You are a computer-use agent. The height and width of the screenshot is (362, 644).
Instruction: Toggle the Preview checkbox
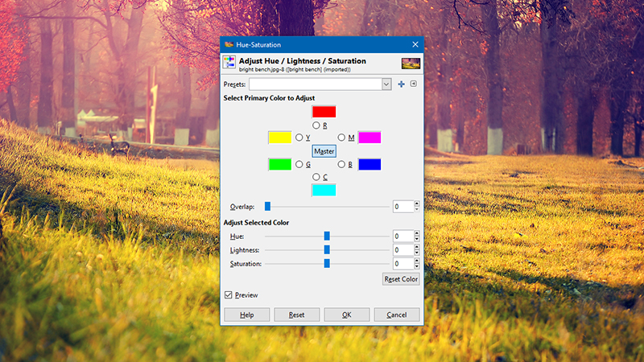point(229,295)
